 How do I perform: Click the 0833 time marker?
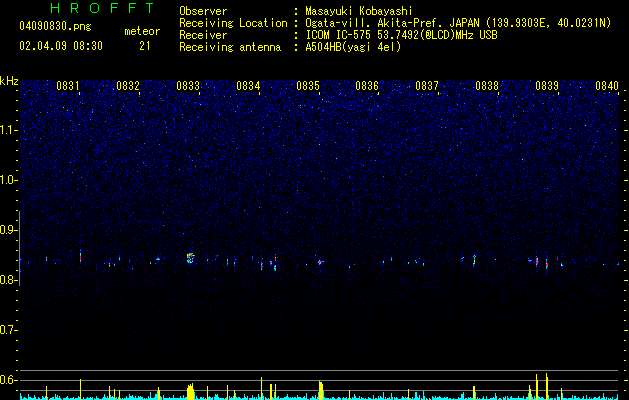point(188,86)
